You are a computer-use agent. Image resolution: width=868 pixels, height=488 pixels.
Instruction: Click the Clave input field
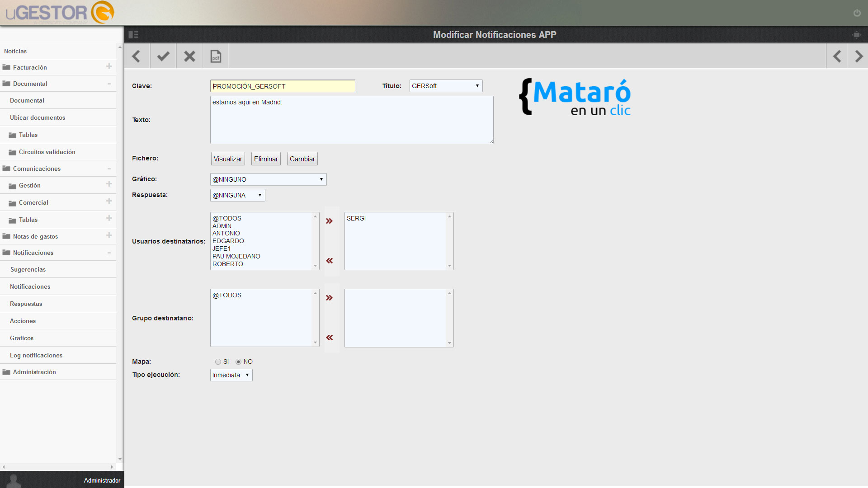pyautogui.click(x=283, y=86)
